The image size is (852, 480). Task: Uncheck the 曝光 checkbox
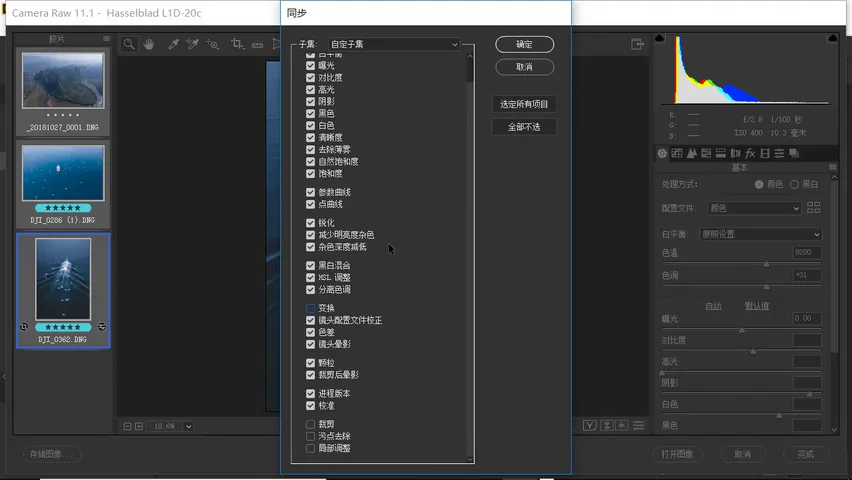(x=310, y=65)
